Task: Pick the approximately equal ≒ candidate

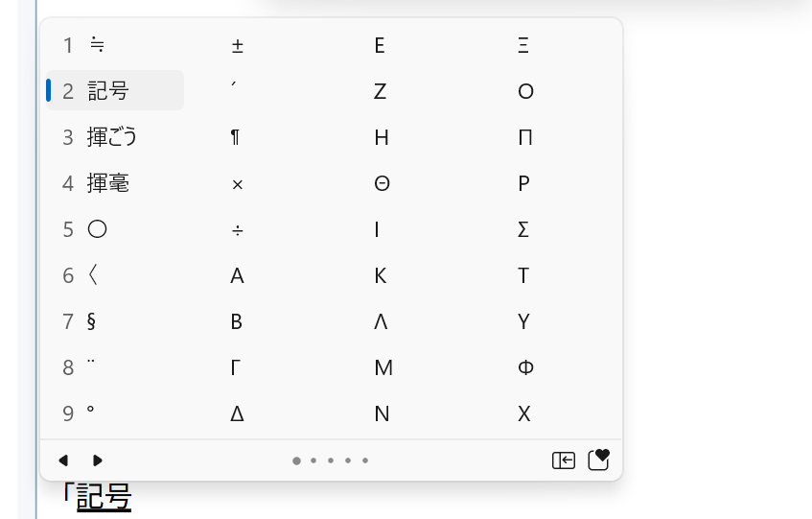Action: pos(97,45)
